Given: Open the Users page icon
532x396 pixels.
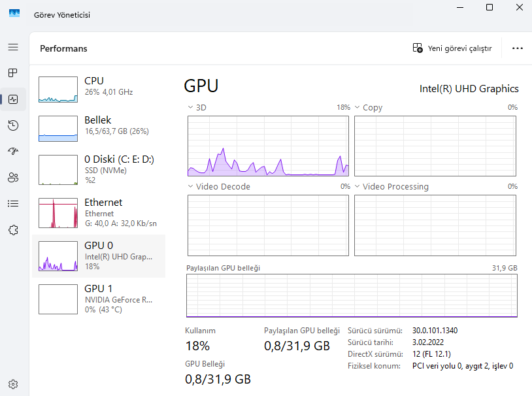Looking at the screenshot, I should (x=13, y=177).
